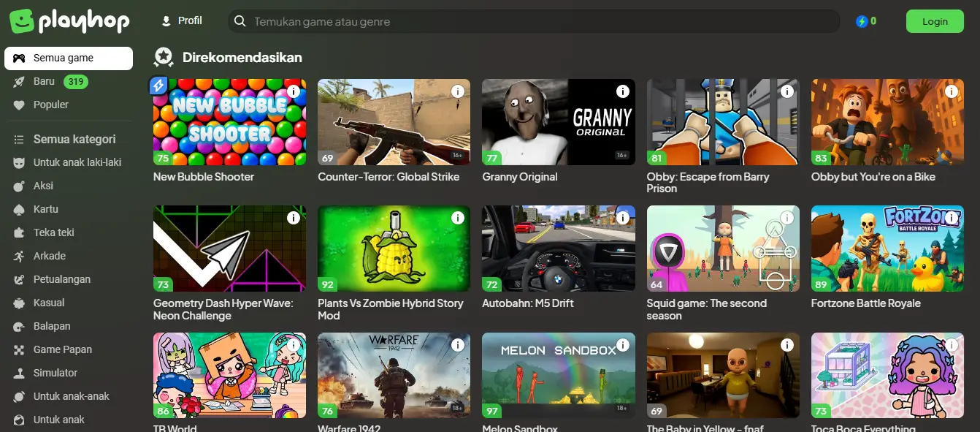The image size is (980, 432).
Task: Click the Playhop logo
Action: pyautogui.click(x=69, y=21)
